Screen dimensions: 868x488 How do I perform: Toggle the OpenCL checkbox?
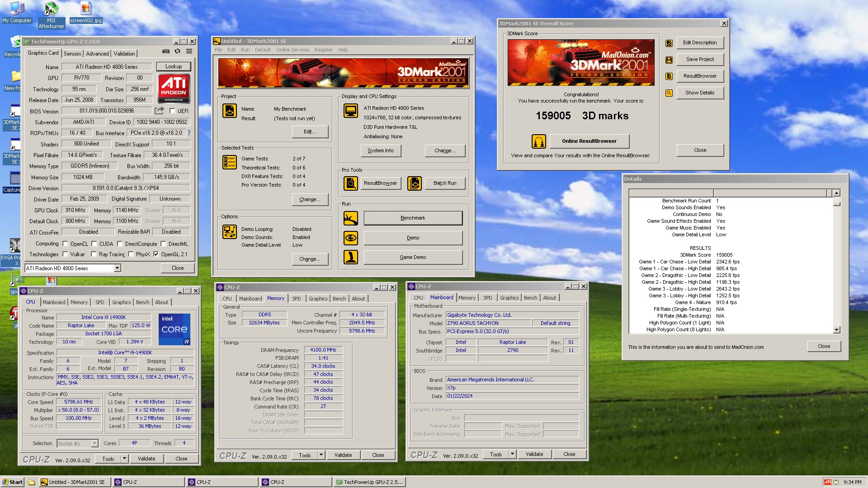click(x=65, y=244)
